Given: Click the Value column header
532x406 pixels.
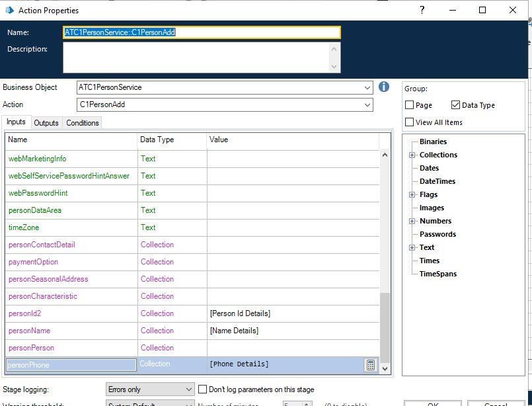Looking at the screenshot, I should point(293,140).
